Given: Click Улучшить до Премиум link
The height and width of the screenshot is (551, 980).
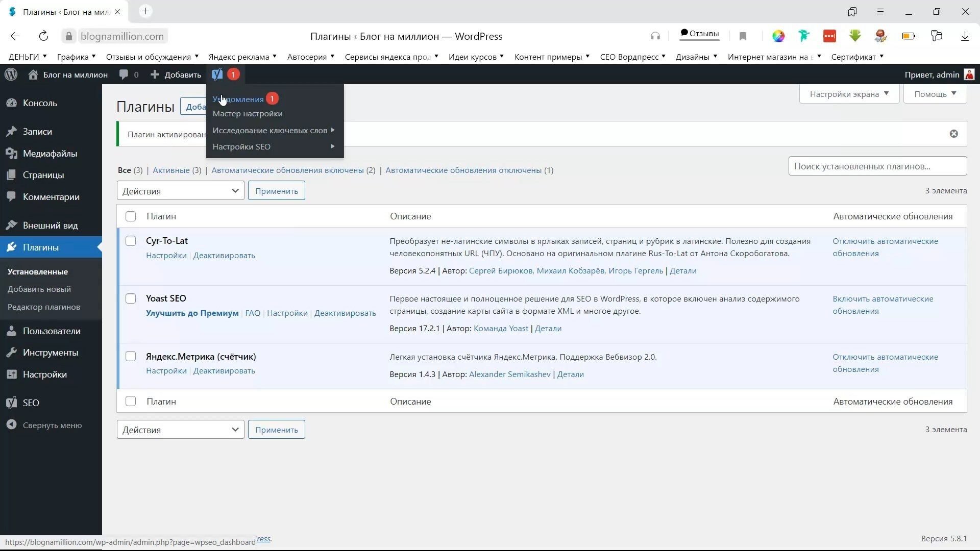Looking at the screenshot, I should [x=192, y=313].
